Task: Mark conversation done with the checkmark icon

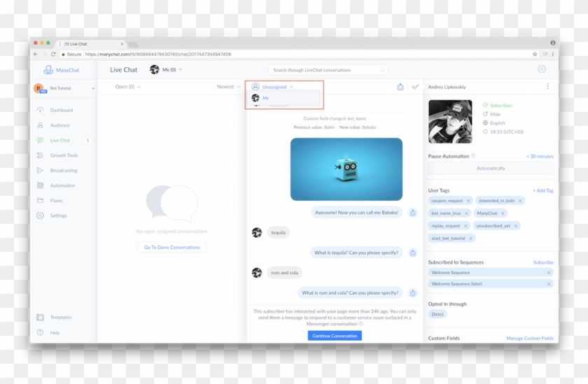Action: (415, 87)
